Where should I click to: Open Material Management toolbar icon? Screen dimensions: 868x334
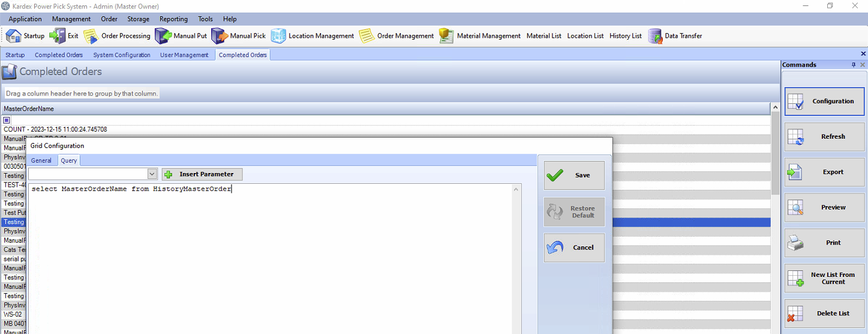[x=446, y=36]
